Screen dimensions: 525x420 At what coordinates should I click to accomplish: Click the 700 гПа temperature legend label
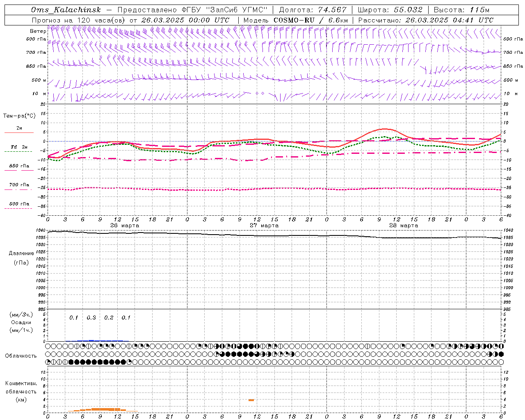point(19,185)
